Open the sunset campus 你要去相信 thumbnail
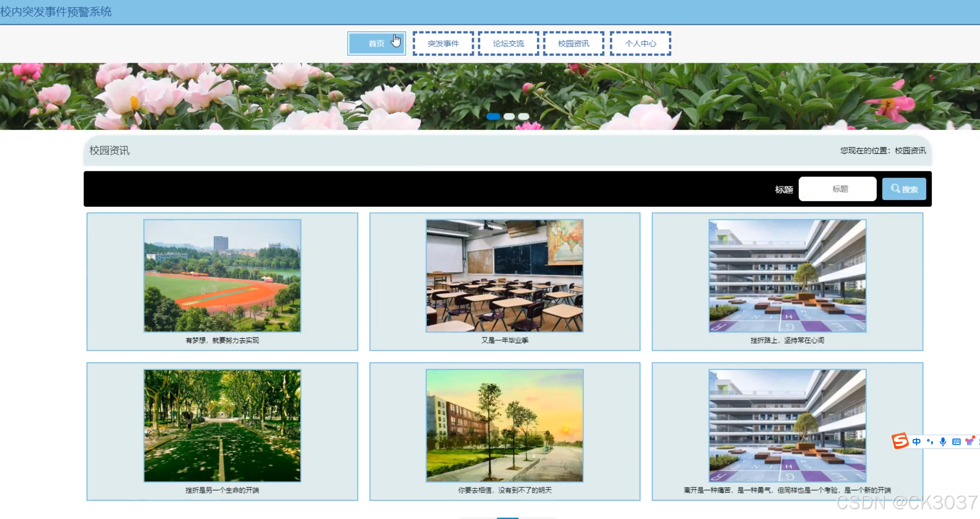This screenshot has height=519, width=980. [504, 425]
